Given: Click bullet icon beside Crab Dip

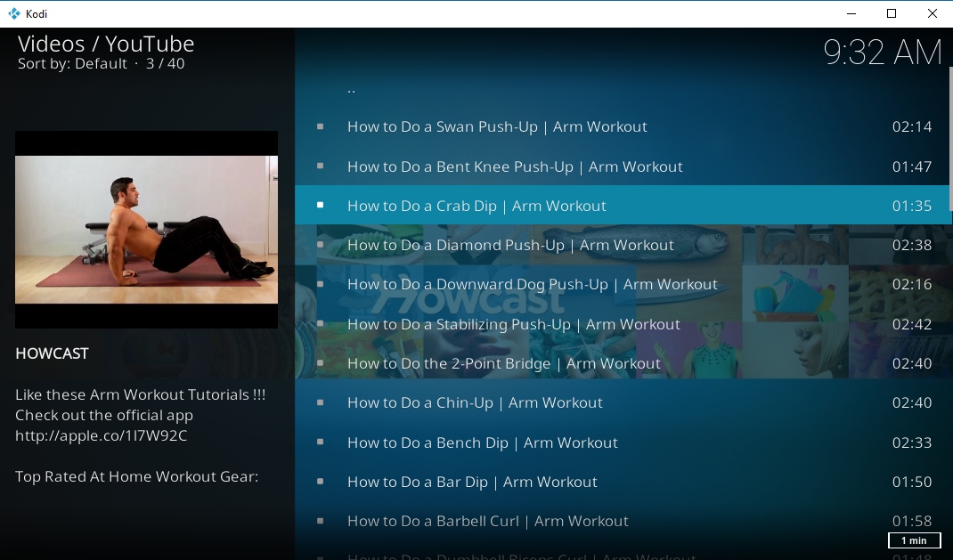Looking at the screenshot, I should tap(321, 206).
